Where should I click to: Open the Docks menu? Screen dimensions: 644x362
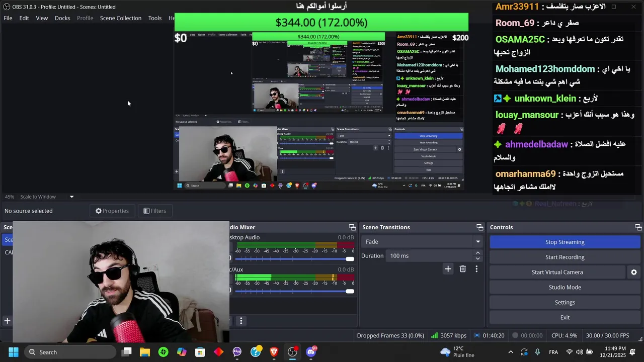pyautogui.click(x=62, y=18)
